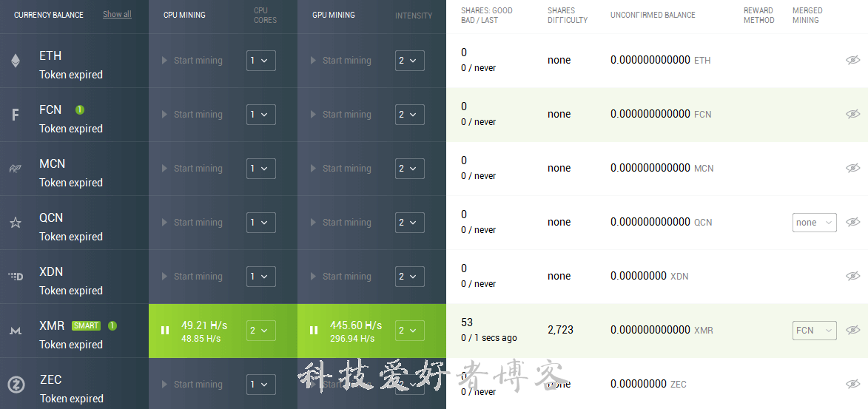This screenshot has height=409, width=868.
Task: Toggle visibility of ZEC row
Action: pos(853,384)
